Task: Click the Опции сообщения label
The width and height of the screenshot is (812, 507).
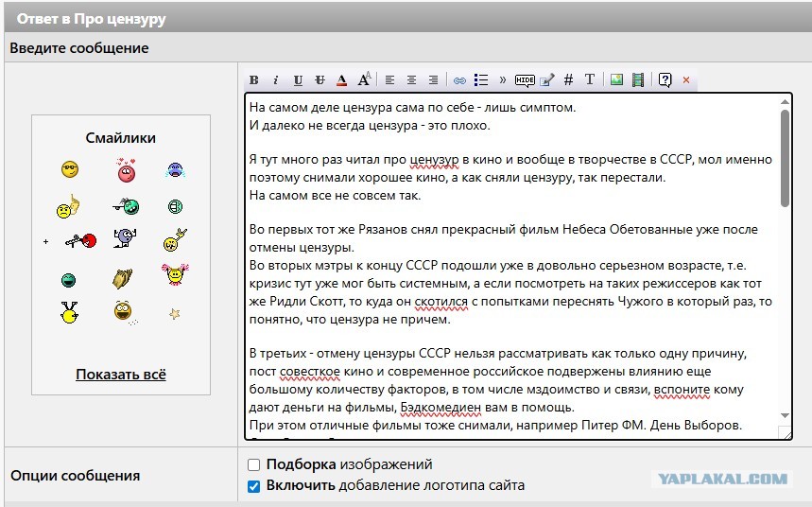Action: tap(75, 476)
